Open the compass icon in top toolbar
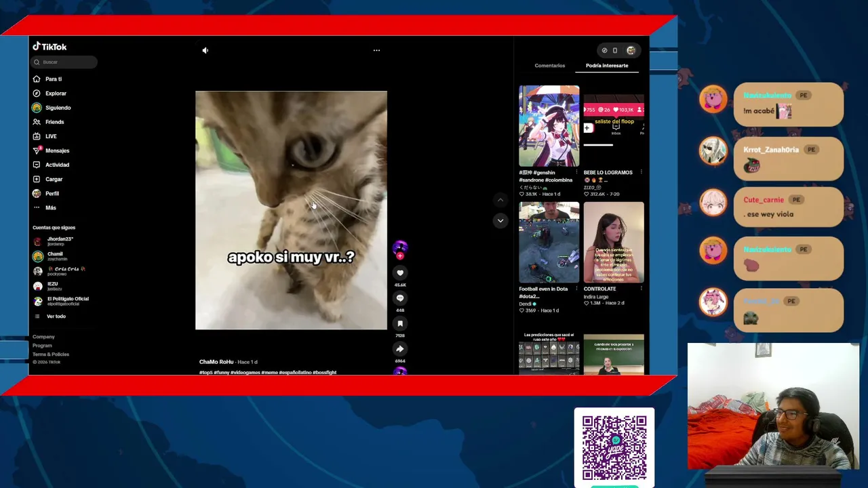This screenshot has width=868, height=488. pyautogui.click(x=605, y=50)
